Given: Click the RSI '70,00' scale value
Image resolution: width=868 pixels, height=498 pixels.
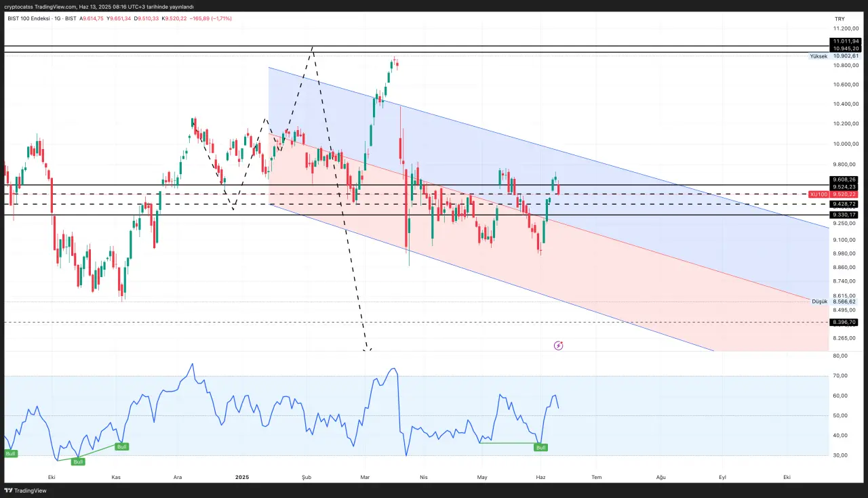Looking at the screenshot, I should [x=840, y=376].
